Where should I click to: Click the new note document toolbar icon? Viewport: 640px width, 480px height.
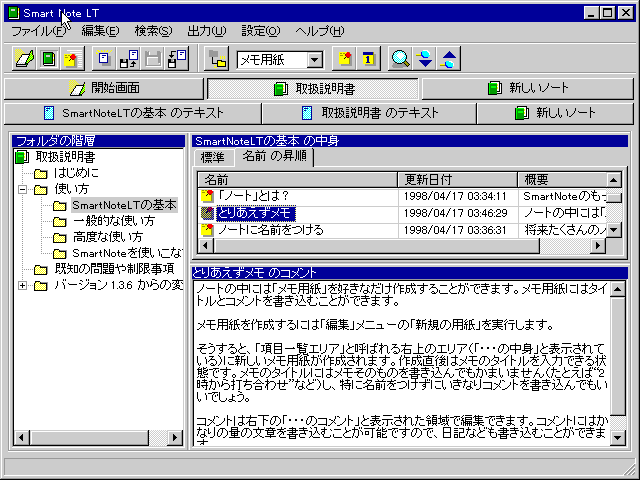pos(104,59)
